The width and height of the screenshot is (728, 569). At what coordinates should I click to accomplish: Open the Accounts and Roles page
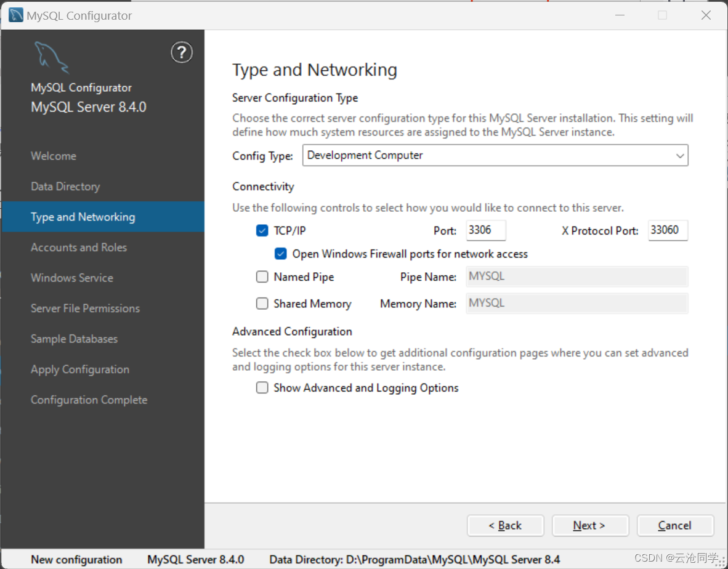[78, 247]
